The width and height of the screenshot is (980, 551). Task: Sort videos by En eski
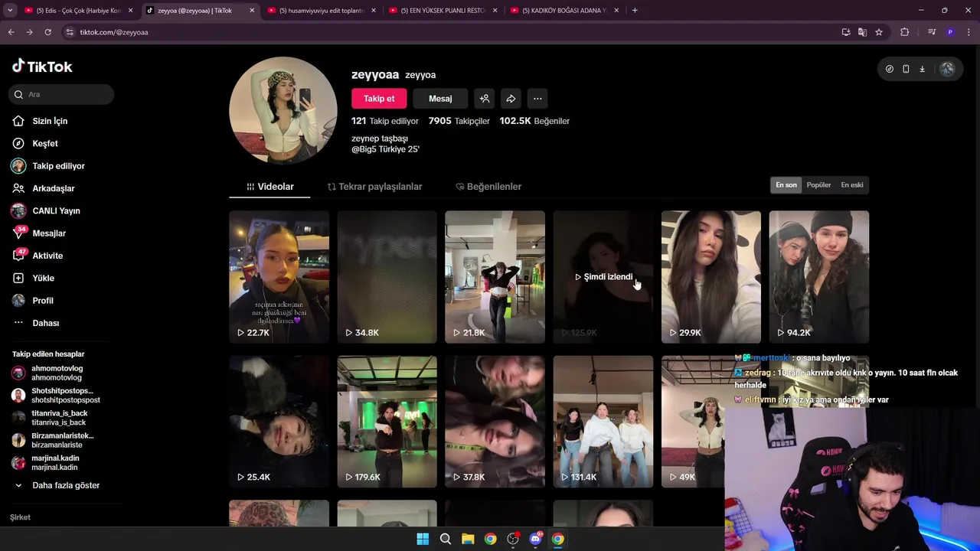(x=851, y=185)
